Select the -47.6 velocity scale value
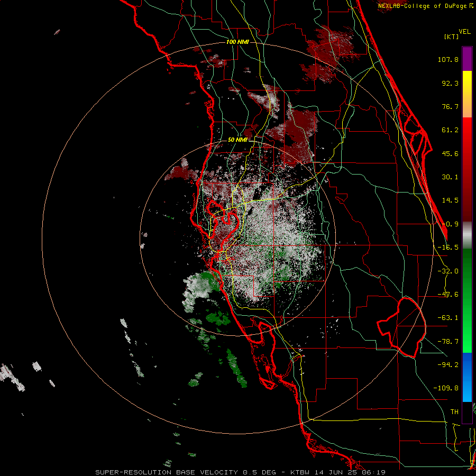 (x=448, y=295)
